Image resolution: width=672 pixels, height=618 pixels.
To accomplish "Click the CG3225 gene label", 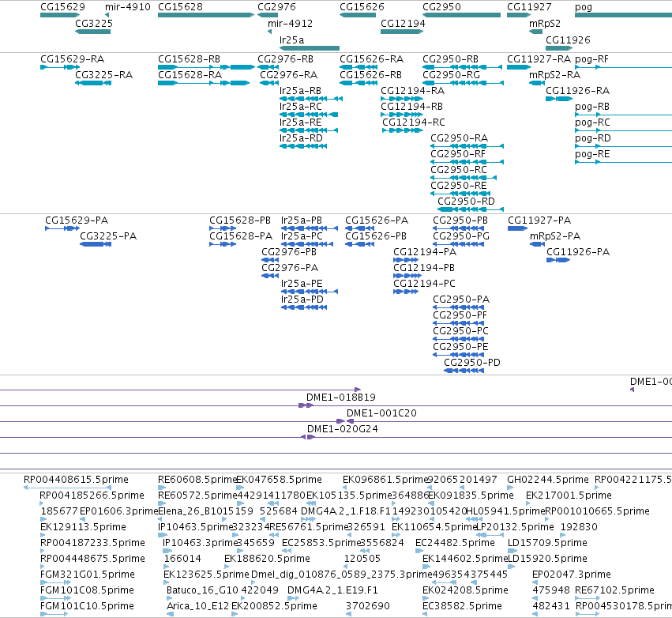I will [x=94, y=23].
